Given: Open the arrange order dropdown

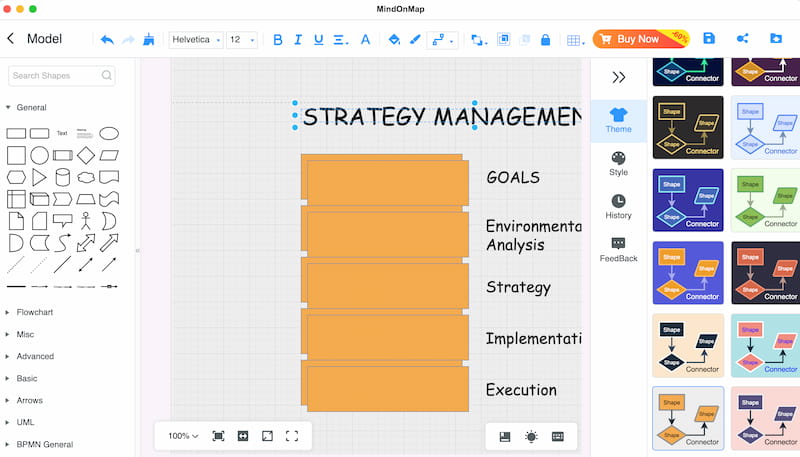Looking at the screenshot, I should click(479, 39).
